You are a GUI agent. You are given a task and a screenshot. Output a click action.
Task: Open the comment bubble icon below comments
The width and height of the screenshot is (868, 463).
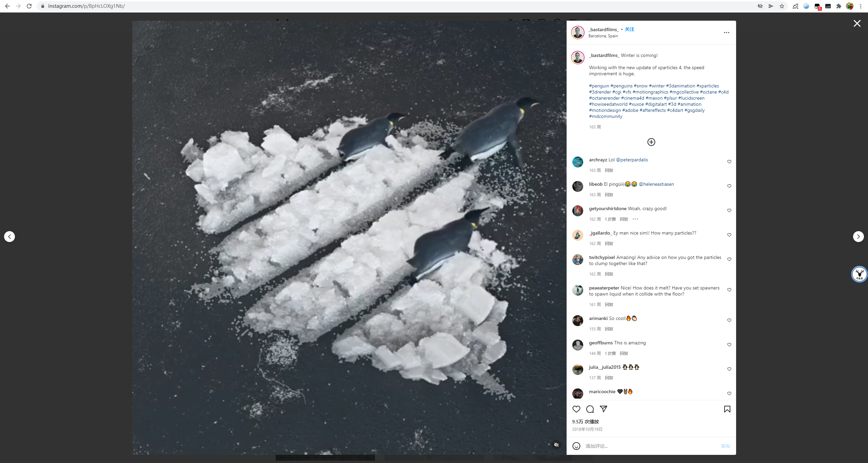point(590,409)
